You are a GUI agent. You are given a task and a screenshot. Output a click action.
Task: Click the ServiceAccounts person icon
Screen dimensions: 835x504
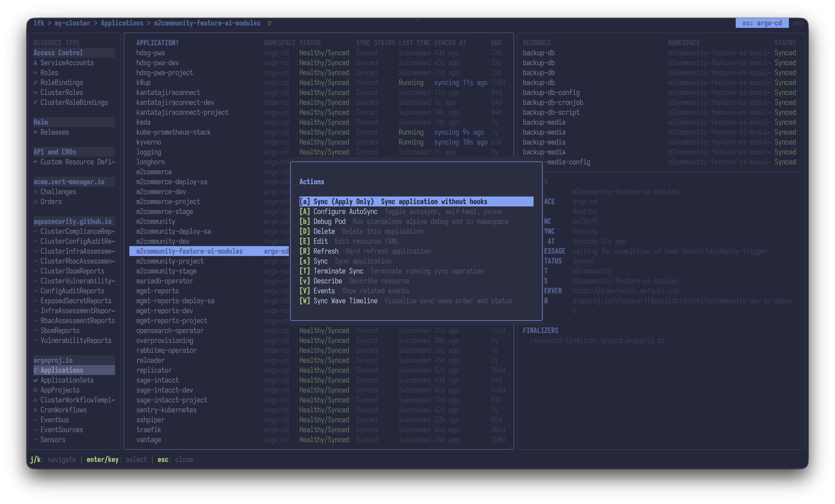tap(35, 63)
